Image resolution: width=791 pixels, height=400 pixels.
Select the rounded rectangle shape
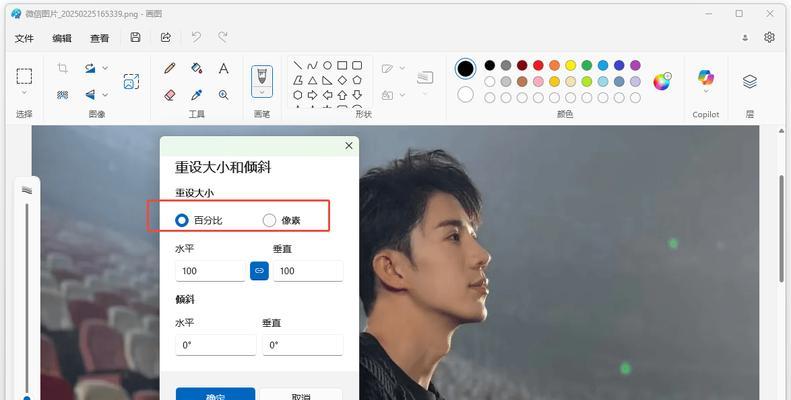tap(357, 66)
